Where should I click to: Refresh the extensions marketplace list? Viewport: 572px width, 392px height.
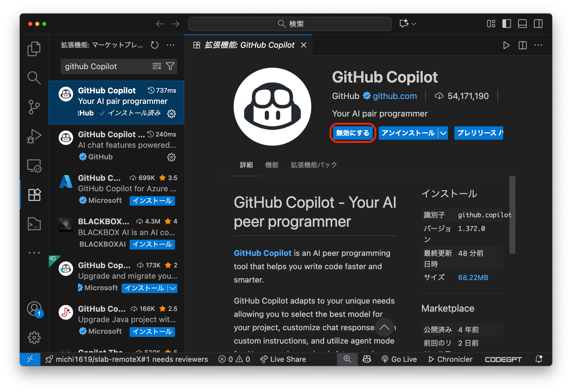click(155, 45)
